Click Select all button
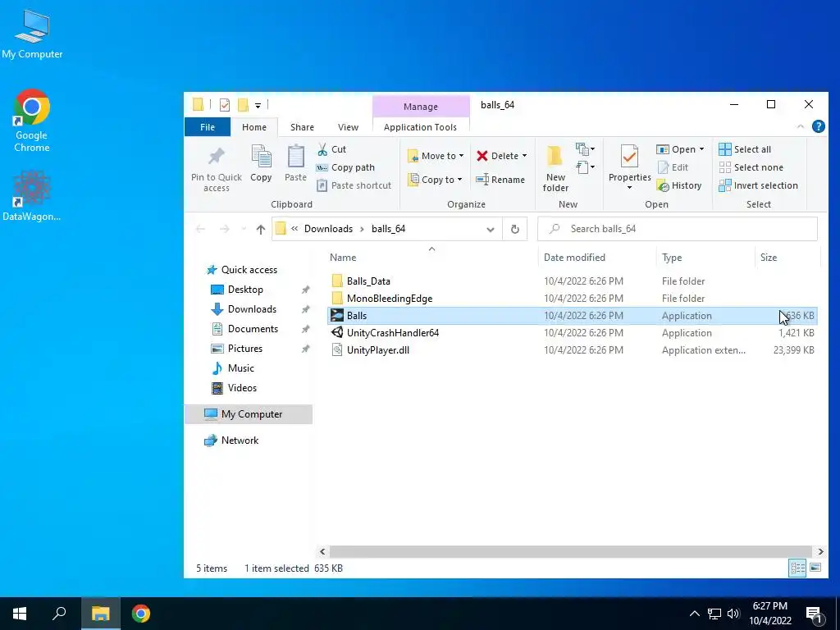840x630 pixels. (x=745, y=149)
